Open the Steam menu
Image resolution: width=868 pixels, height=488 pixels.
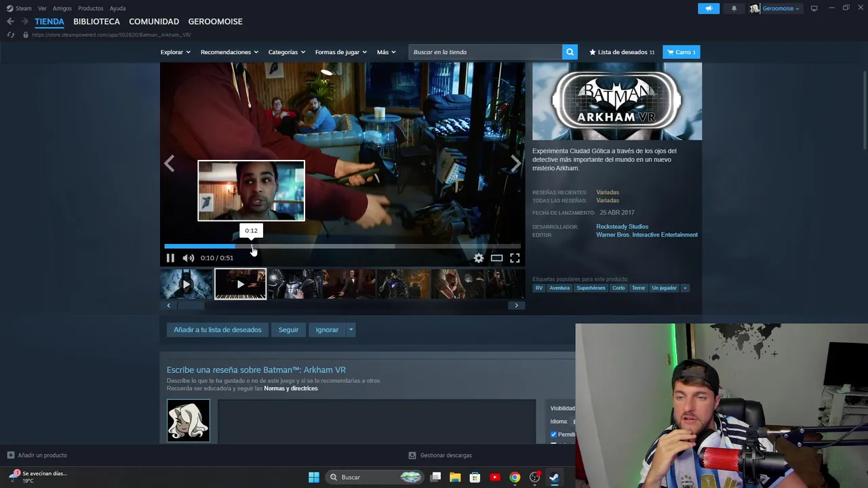19,8
